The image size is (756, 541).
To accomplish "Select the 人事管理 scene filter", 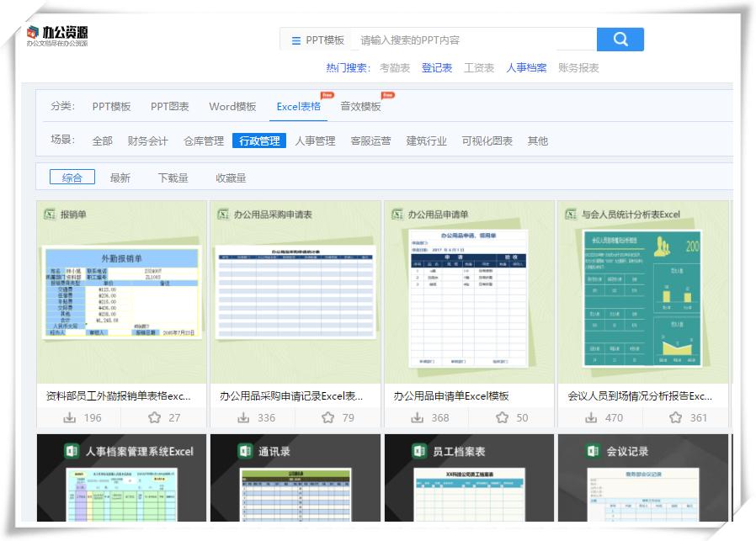I will tap(317, 141).
